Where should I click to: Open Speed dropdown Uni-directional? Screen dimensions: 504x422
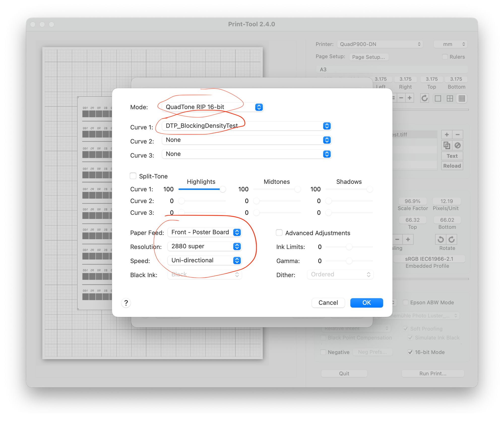pos(204,261)
